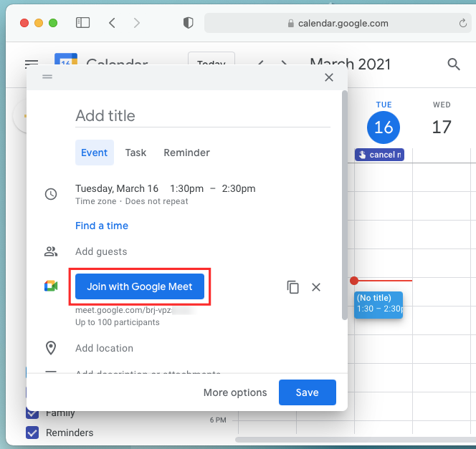Click the Find a time link
This screenshot has height=449, width=476.
[x=102, y=226]
